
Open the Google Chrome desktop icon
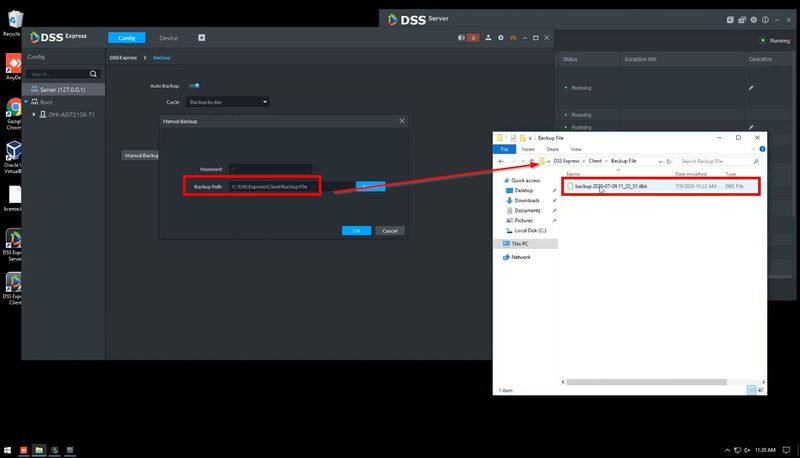(x=13, y=115)
